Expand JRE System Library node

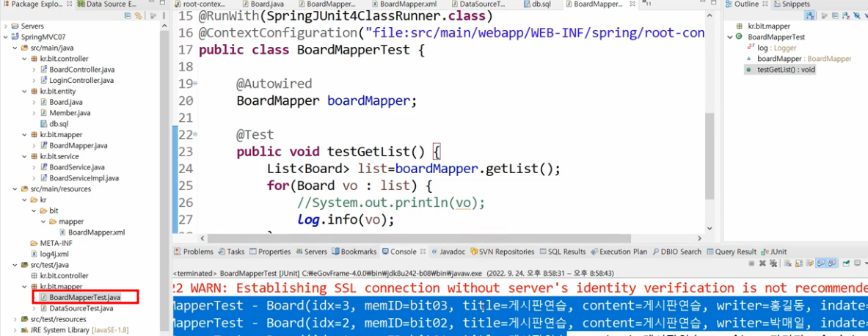(15, 330)
